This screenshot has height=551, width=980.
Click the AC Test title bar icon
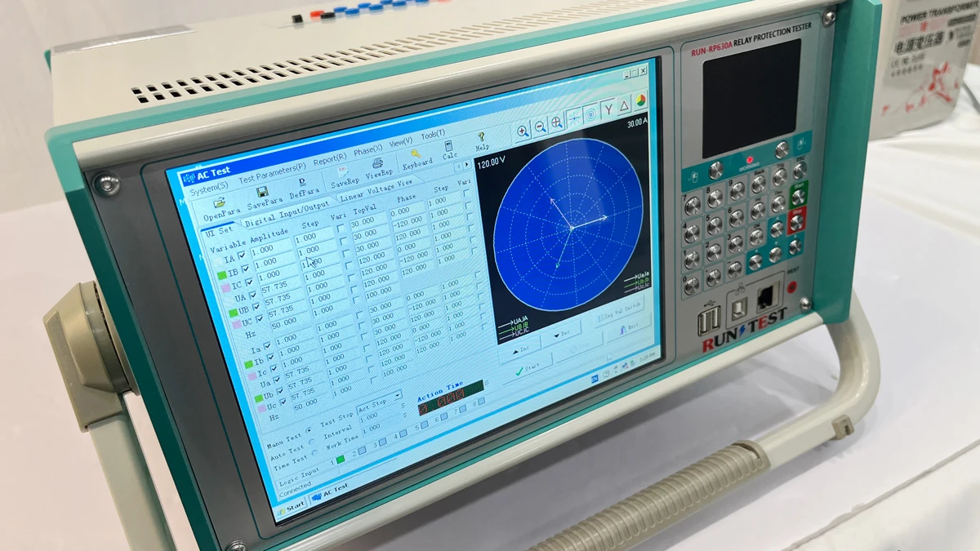(x=189, y=178)
